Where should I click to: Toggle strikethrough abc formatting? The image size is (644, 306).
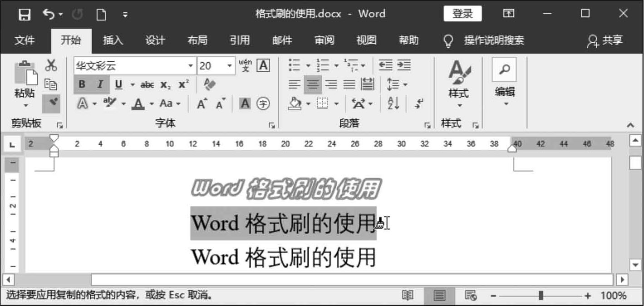coord(147,84)
